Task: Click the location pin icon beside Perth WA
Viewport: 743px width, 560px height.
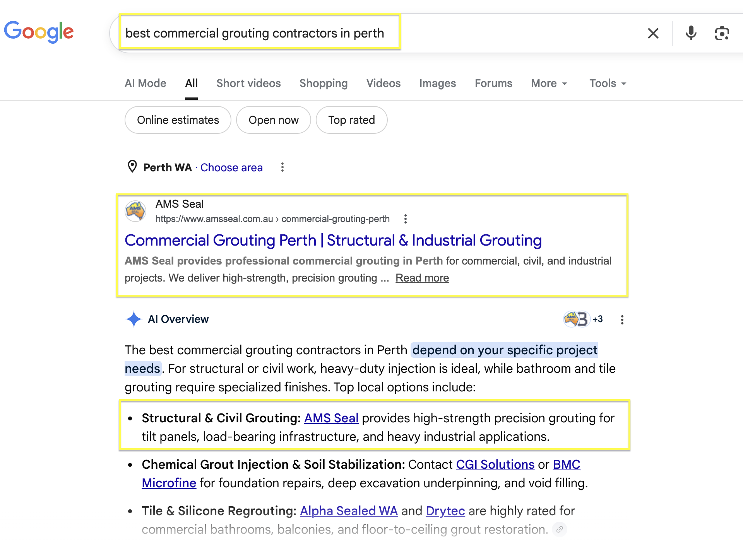Action: (132, 167)
